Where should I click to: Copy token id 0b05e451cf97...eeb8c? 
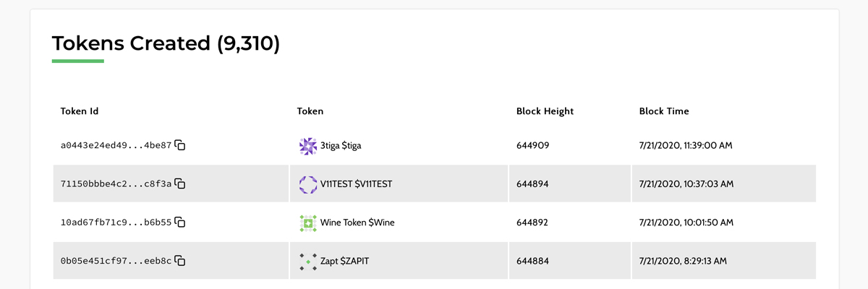click(x=181, y=261)
